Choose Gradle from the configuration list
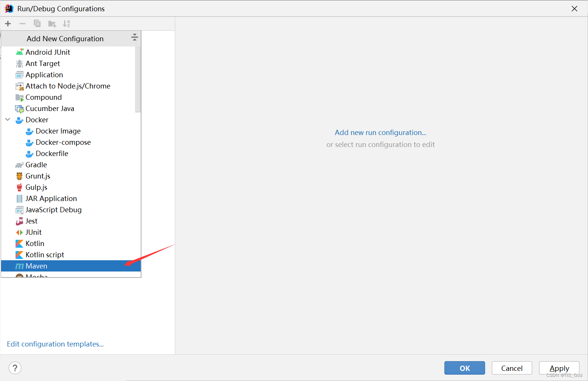The height and width of the screenshot is (381, 588). [71, 165]
